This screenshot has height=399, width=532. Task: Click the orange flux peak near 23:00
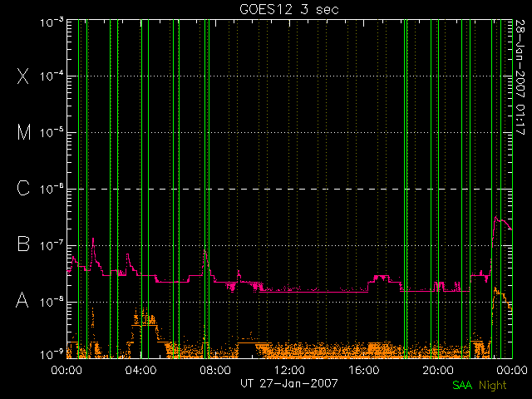point(495,288)
